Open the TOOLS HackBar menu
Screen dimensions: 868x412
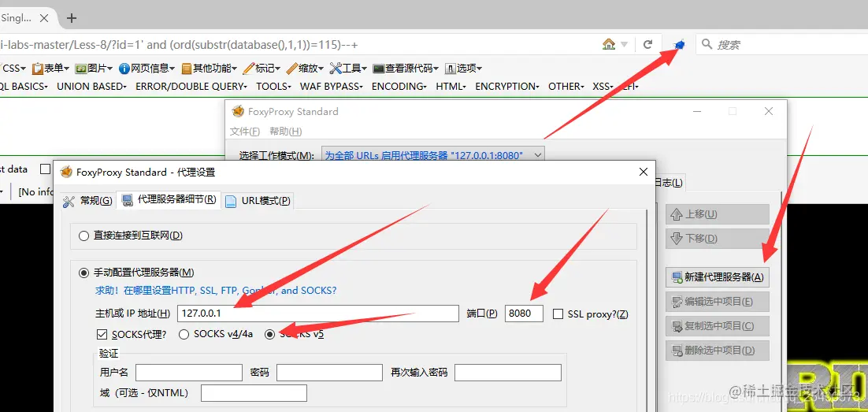273,87
